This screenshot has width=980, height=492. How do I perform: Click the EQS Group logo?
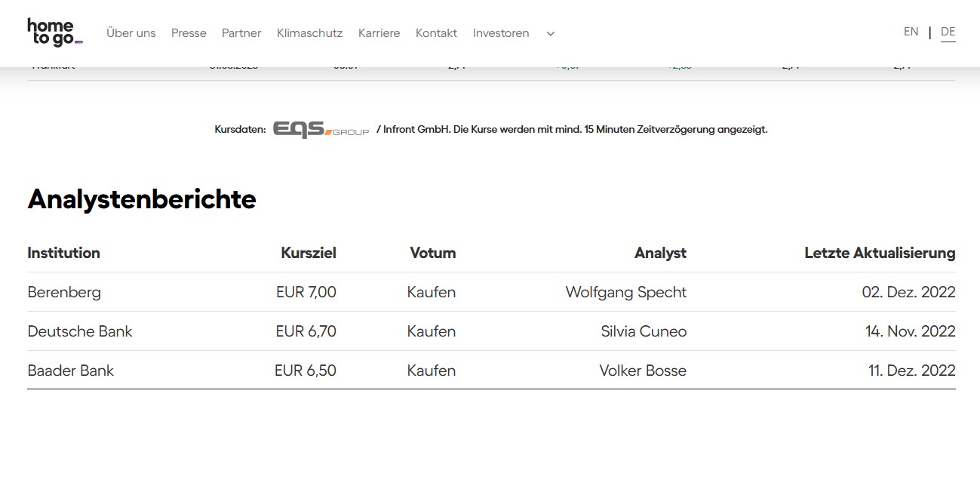pyautogui.click(x=321, y=128)
